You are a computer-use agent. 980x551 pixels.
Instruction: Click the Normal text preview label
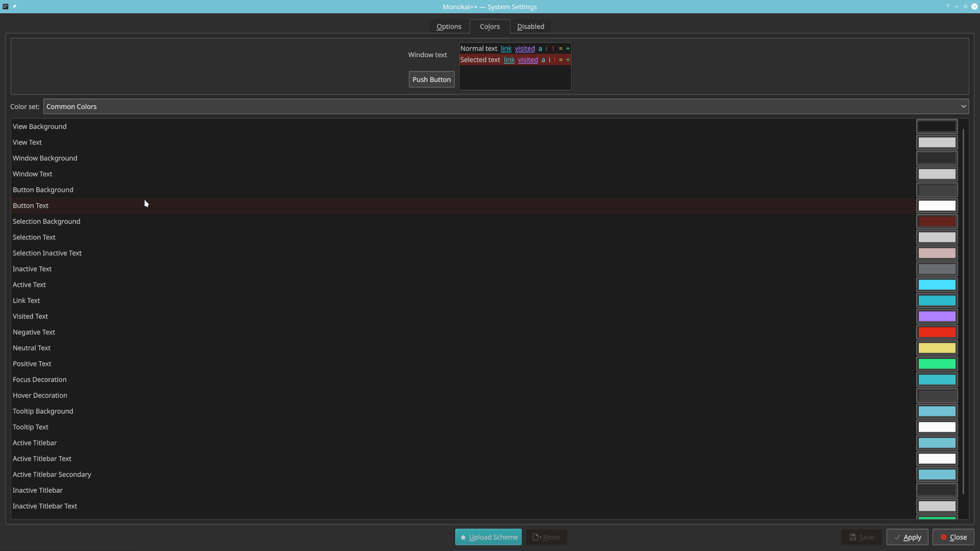pyautogui.click(x=478, y=48)
